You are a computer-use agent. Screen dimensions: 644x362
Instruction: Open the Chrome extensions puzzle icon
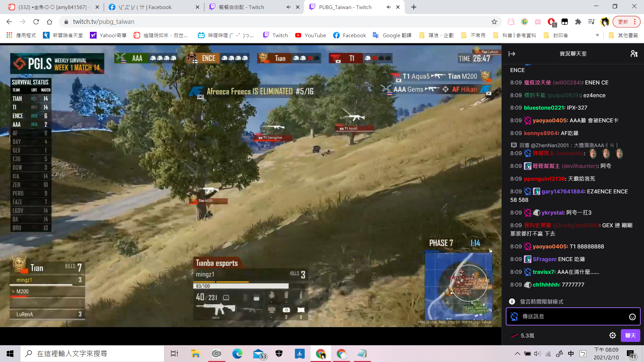point(578,22)
